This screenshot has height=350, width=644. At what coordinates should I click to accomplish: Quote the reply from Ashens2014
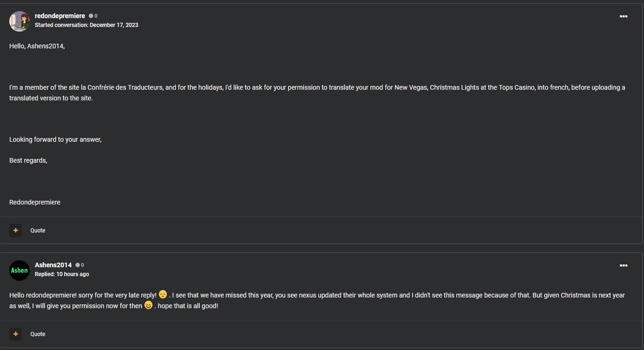[x=38, y=334]
